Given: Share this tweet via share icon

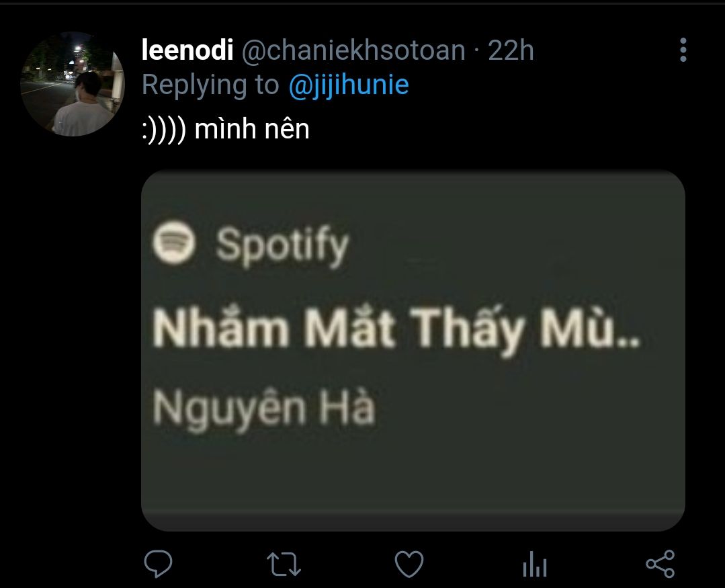Looking at the screenshot, I should (x=659, y=564).
